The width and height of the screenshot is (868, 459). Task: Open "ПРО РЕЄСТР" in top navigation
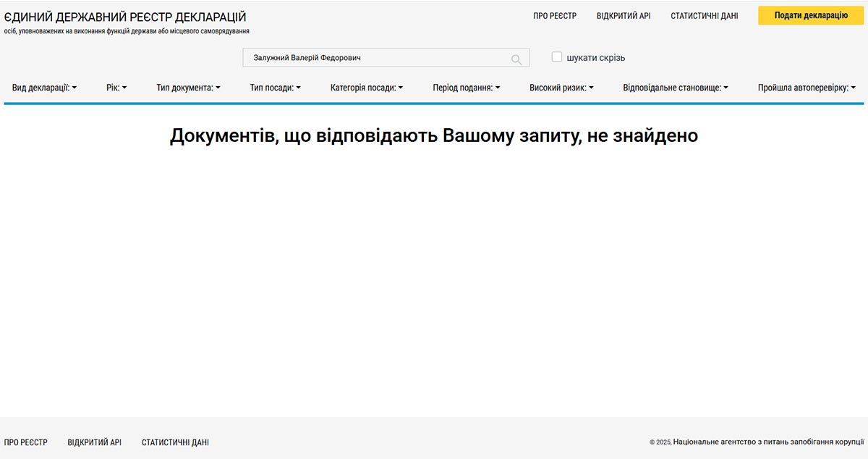[x=555, y=16]
